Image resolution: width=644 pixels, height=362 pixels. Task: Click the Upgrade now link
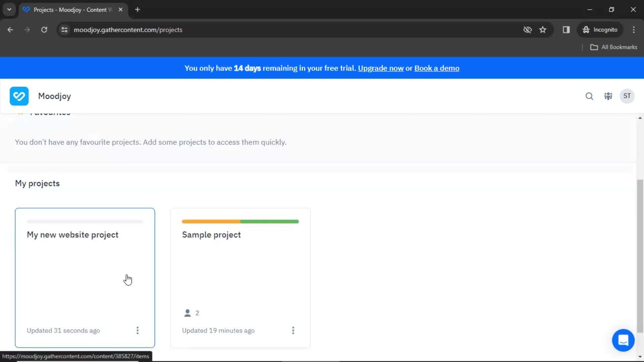[381, 68]
